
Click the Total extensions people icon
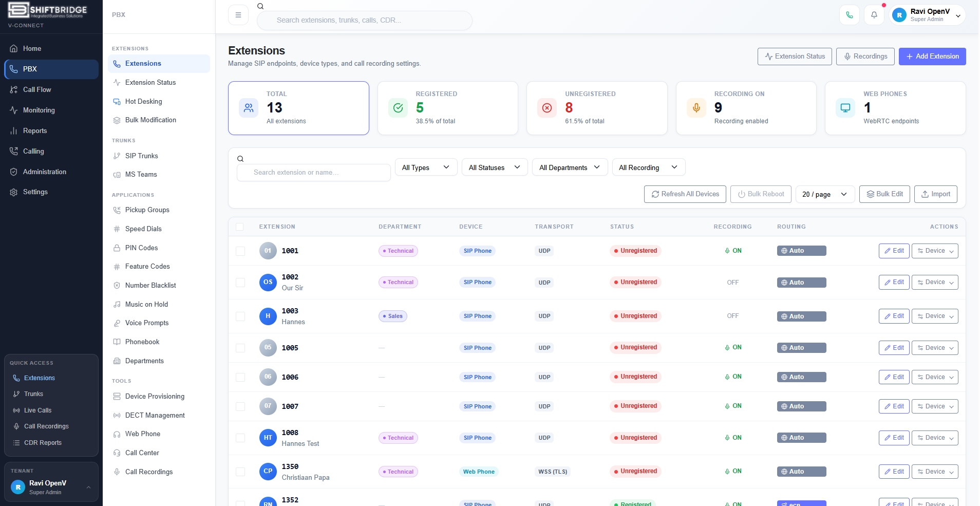click(x=249, y=108)
